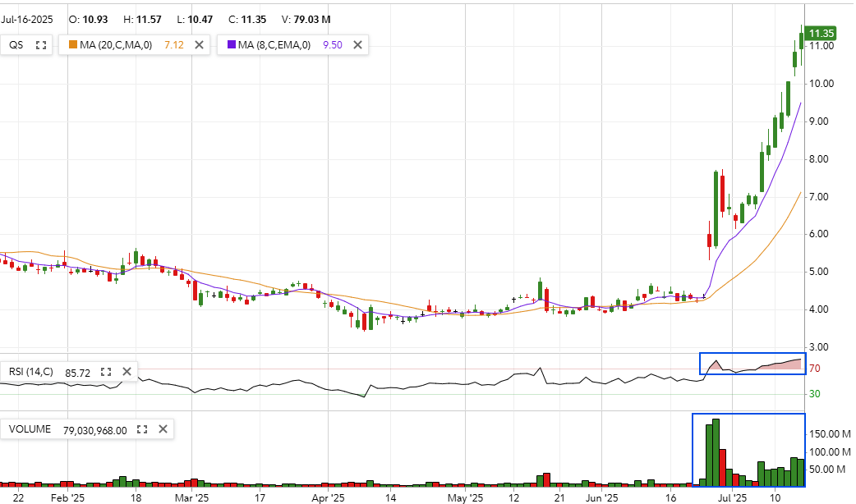Click the Jul-16-2025 date readout
Image resolution: width=856 pixels, height=504 pixels.
tap(27, 20)
